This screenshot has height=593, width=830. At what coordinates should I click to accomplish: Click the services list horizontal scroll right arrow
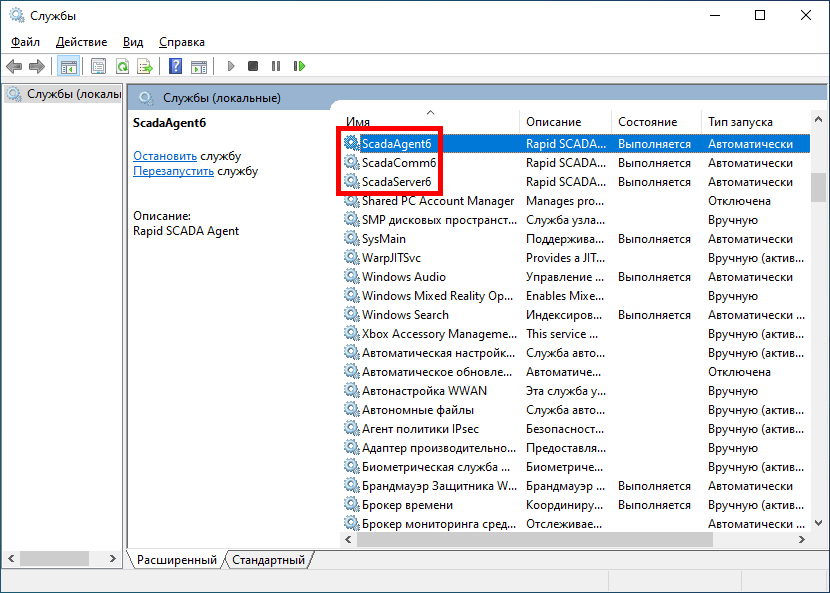coord(801,540)
